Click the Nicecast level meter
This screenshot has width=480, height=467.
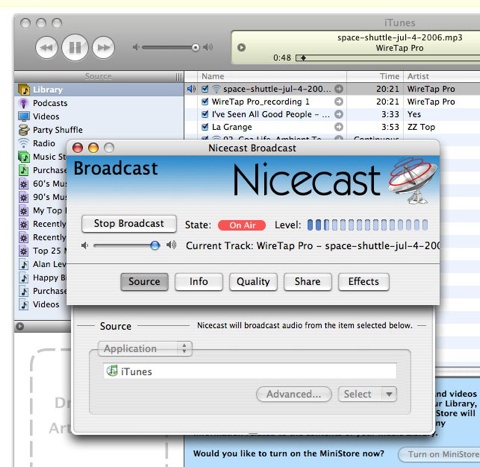tap(367, 225)
